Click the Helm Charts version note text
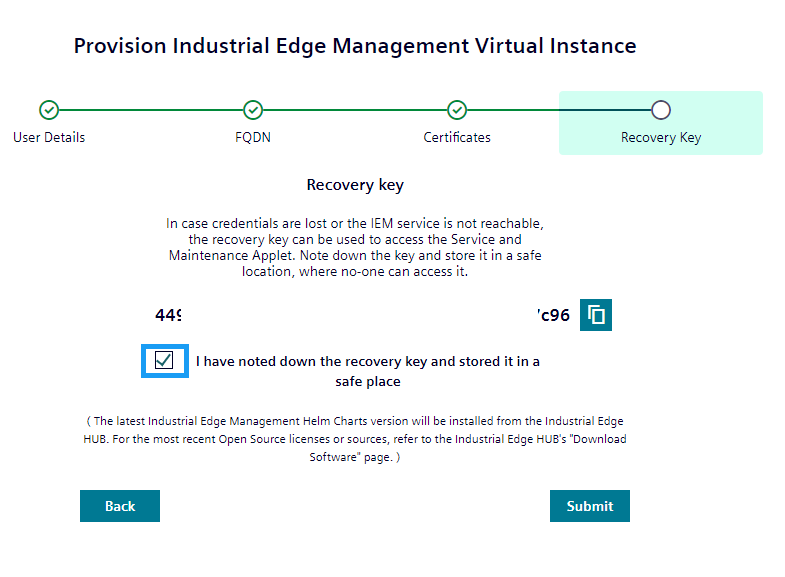The width and height of the screenshot is (785, 577). pyautogui.click(x=355, y=438)
